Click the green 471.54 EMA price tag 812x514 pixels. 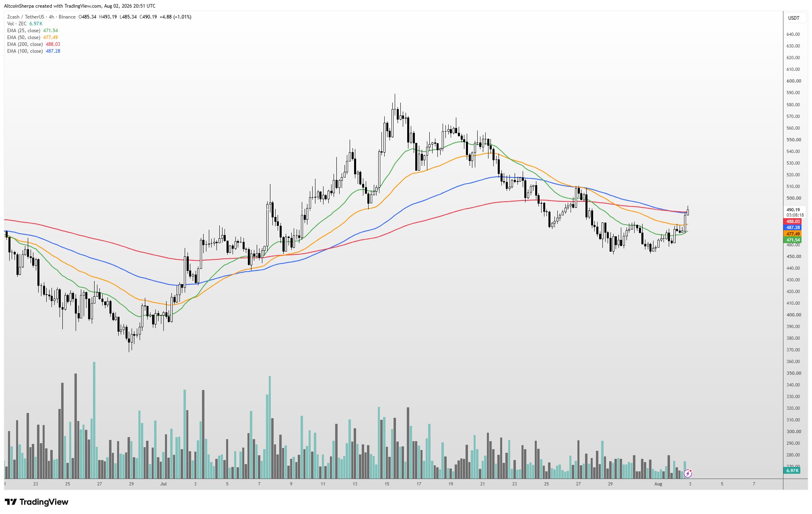(793, 240)
